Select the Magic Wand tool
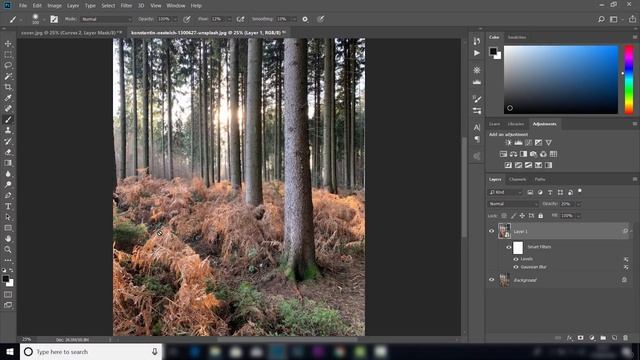 [8, 76]
